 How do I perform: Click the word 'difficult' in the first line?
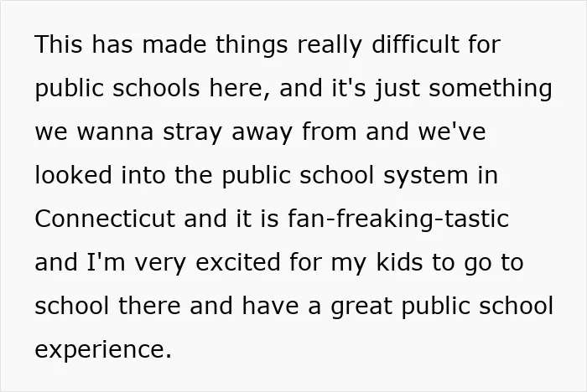pyautogui.click(x=416, y=44)
